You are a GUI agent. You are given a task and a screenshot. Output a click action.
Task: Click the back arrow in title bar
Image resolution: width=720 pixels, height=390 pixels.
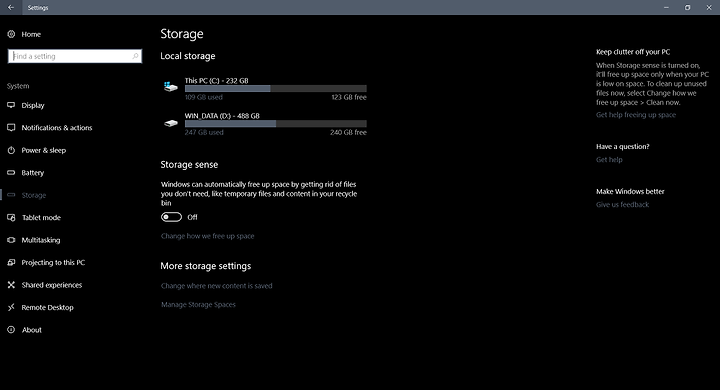pos(11,7)
